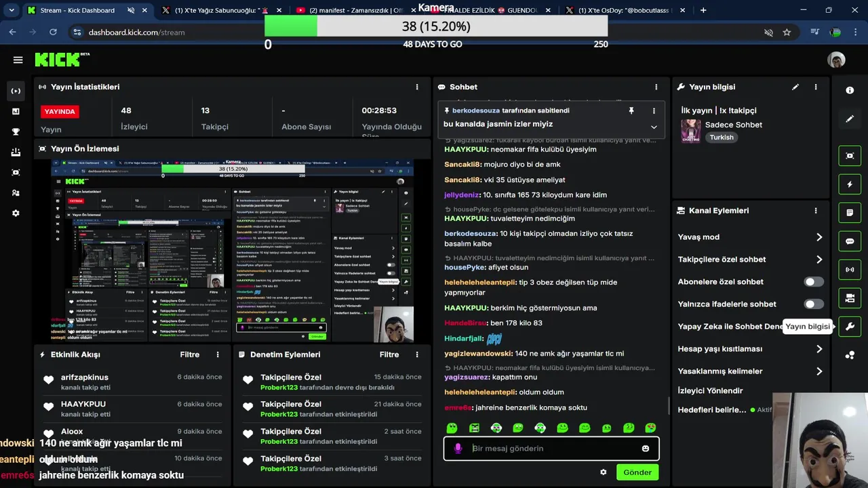Click the purple microphone icon in chat input
The width and height of the screenshot is (868, 488).
coord(458,448)
